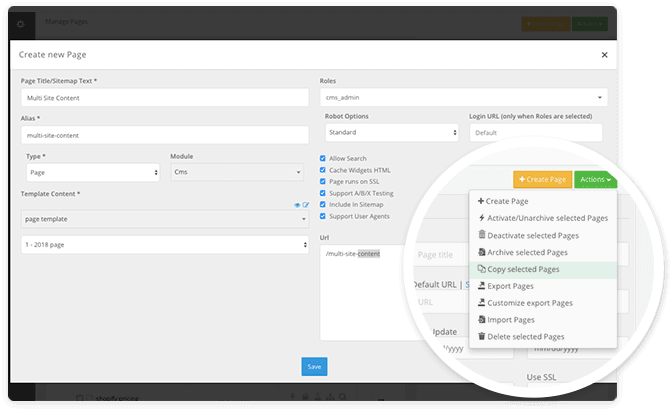Click the eye icon above template content
Viewport: 672px width, 413px height.
pyautogui.click(x=297, y=205)
